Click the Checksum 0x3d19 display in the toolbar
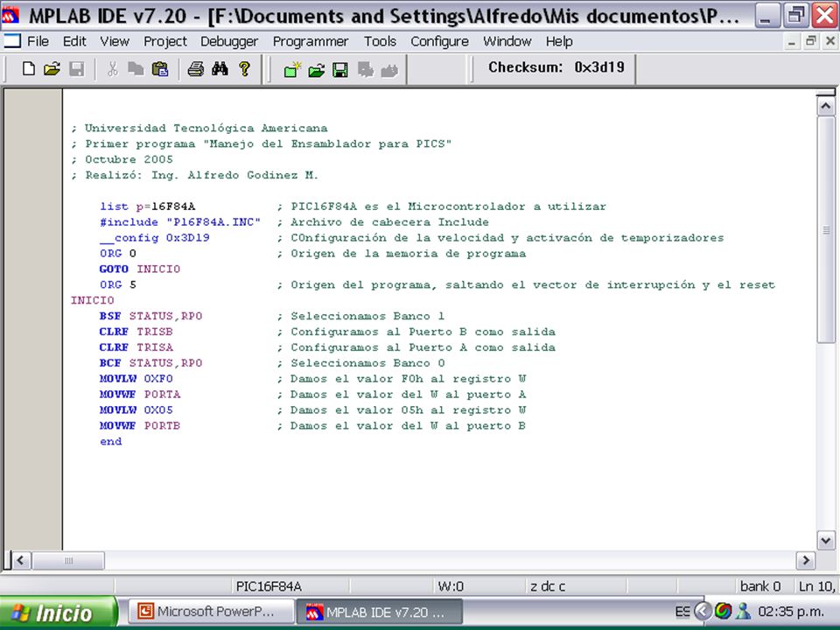Viewport: 840px width, 630px height. click(556, 67)
